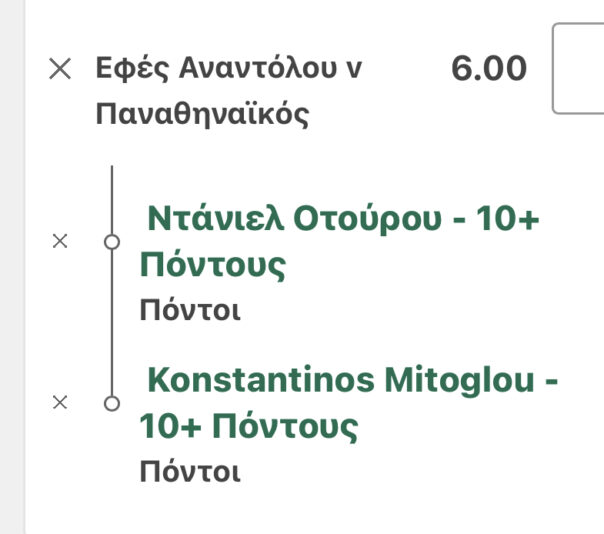Screen dimensions: 604x534
Task: Click the circle marker beside Ντάνιελ Οτούρου
Action: (x=112, y=241)
